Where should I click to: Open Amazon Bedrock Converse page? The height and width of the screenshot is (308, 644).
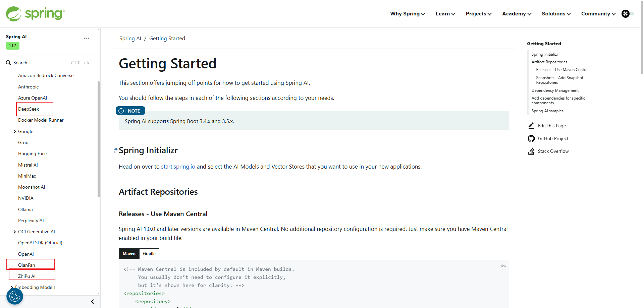pos(46,76)
